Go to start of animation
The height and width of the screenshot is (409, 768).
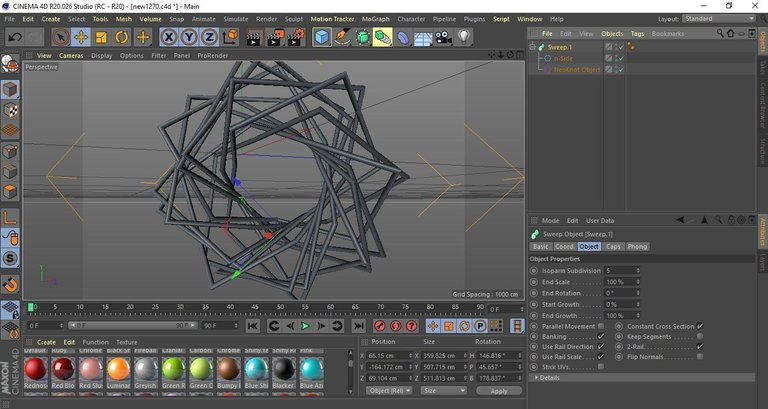pyautogui.click(x=253, y=326)
